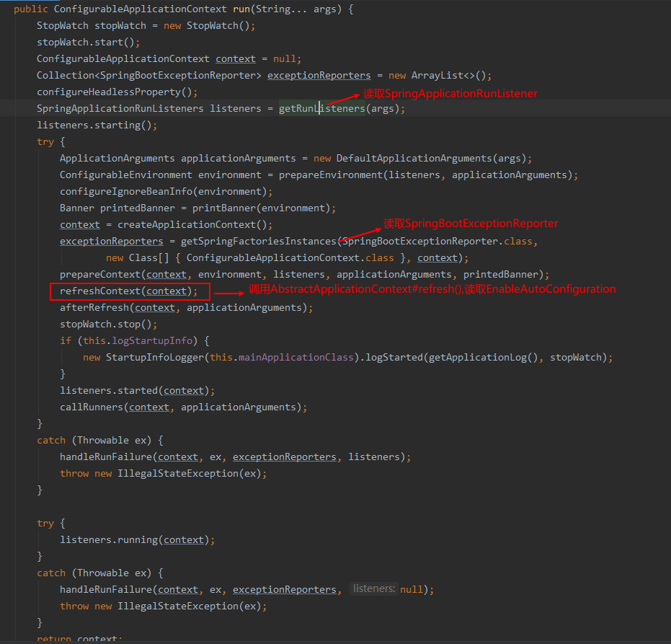Click the null argument in second handleRunFailure

[412, 590]
